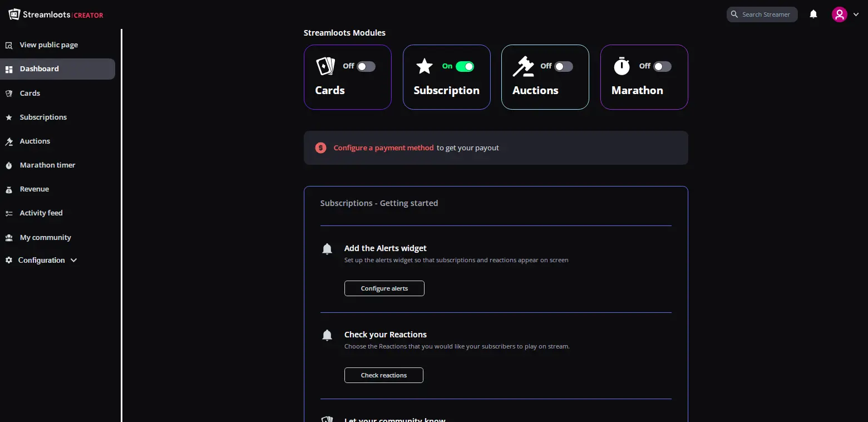The image size is (868, 422).
Task: Click the Cards icon in sidebar
Action: [9, 94]
